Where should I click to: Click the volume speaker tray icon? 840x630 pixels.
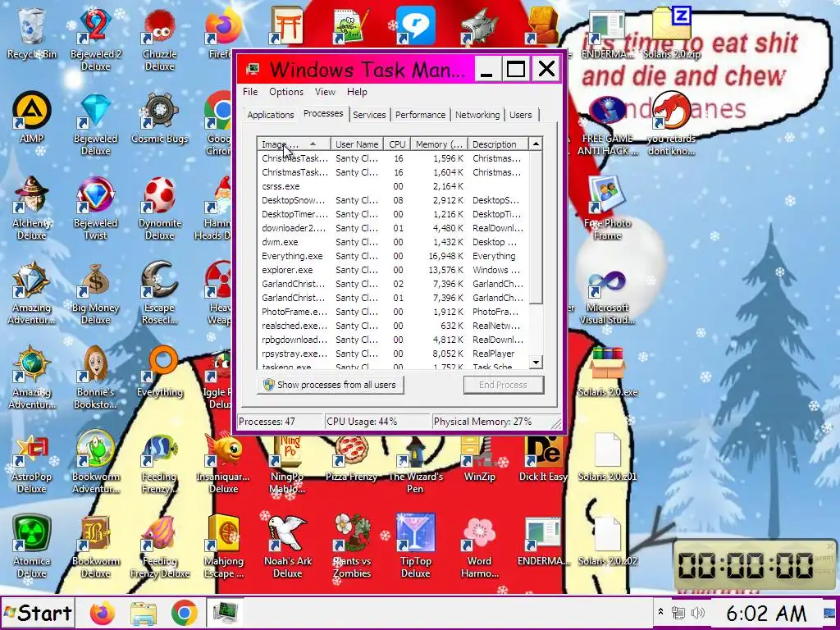(697, 612)
